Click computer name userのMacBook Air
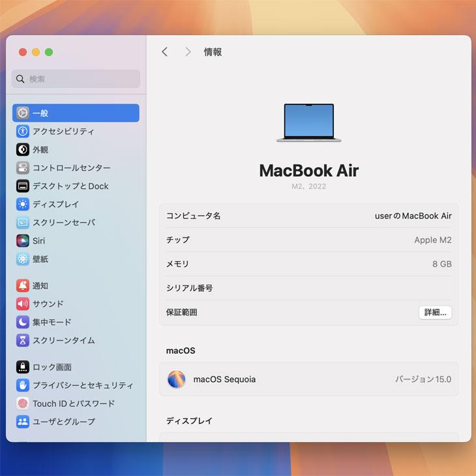This screenshot has width=476, height=476. click(413, 216)
